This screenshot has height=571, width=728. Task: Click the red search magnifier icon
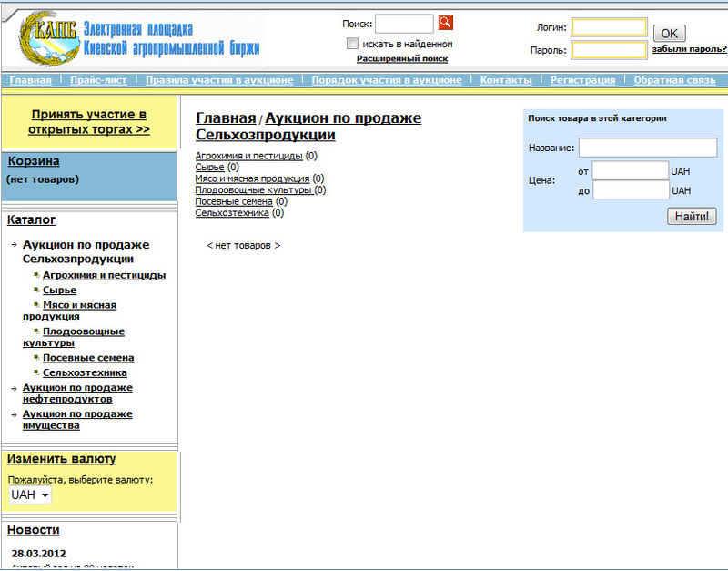(445, 23)
